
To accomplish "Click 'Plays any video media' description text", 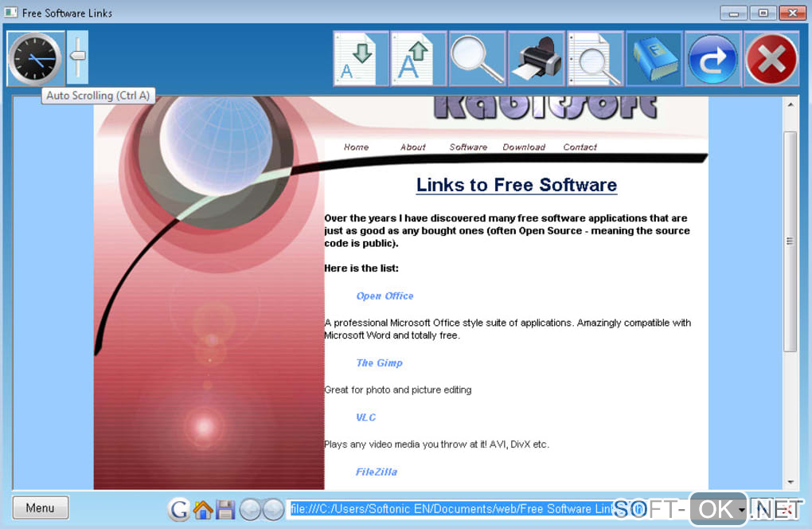I will (x=436, y=444).
